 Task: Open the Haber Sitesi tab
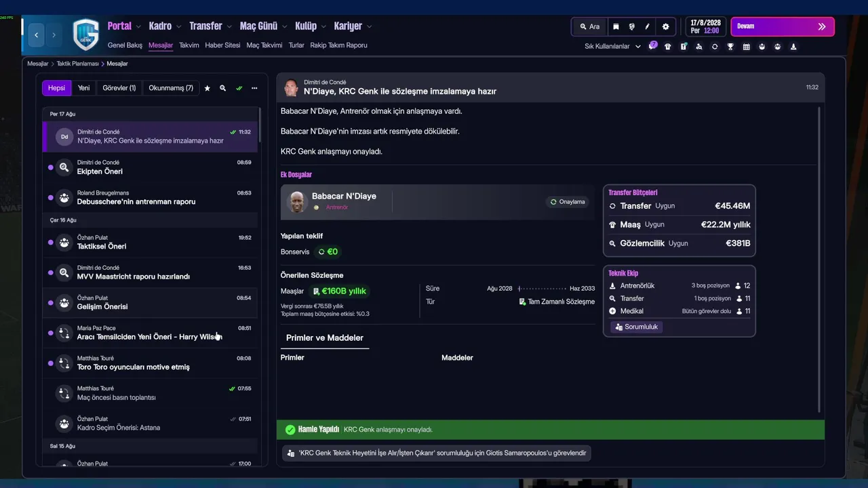[222, 45]
